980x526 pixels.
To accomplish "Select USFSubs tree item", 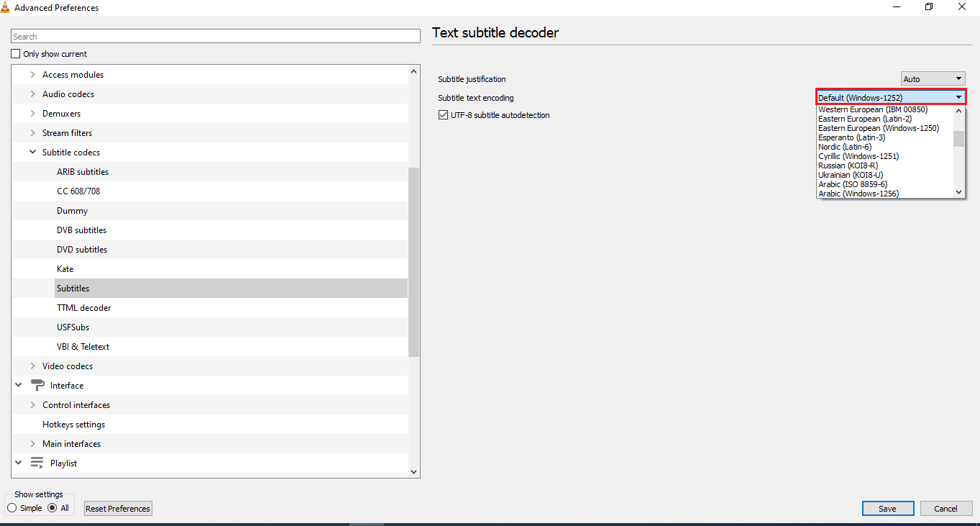I will coord(73,327).
